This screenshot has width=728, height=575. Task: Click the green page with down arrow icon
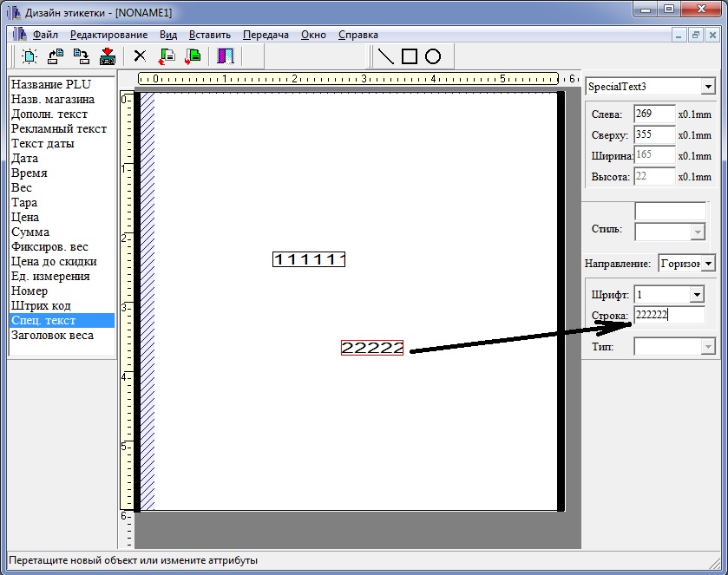point(193,56)
